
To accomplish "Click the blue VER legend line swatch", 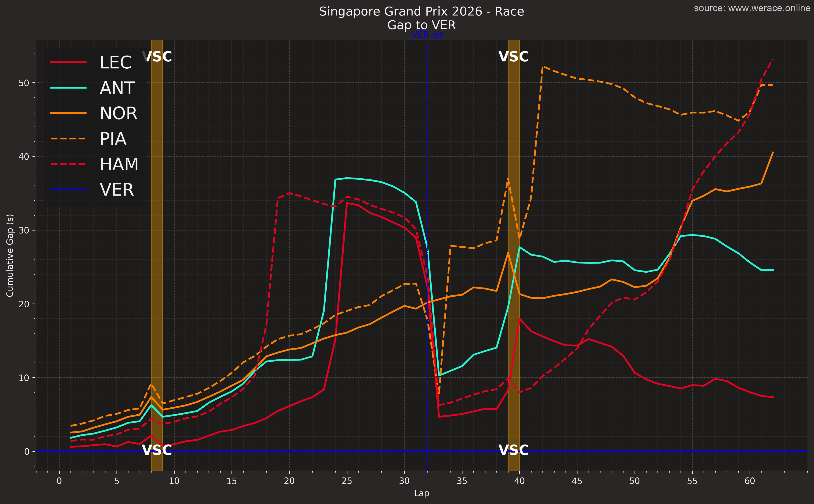I will tap(68, 190).
